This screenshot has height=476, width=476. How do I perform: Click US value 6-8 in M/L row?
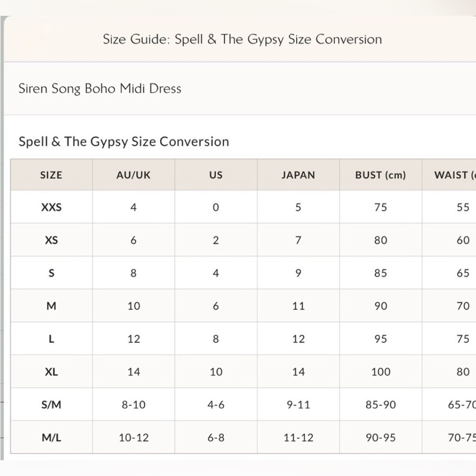point(216,437)
